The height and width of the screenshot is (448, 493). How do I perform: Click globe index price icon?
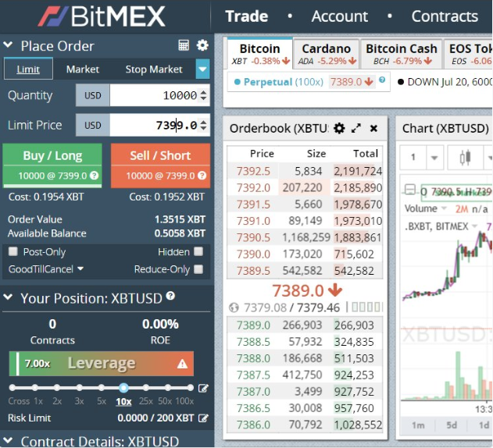(234, 308)
